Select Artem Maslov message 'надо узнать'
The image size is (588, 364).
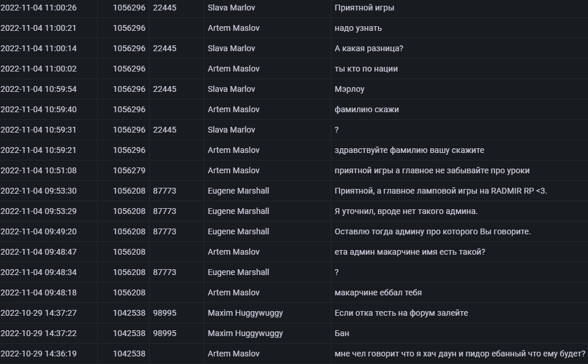point(358,28)
